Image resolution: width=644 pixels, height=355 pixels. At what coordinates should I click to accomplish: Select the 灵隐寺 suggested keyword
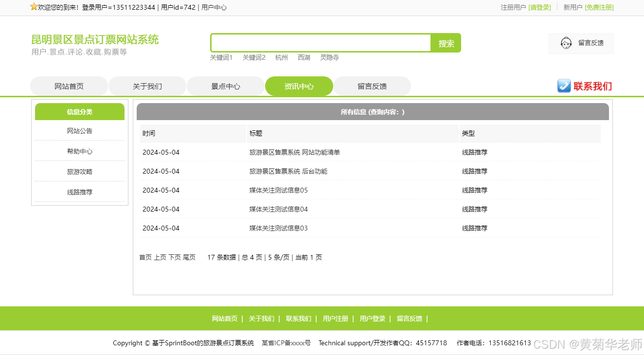329,57
